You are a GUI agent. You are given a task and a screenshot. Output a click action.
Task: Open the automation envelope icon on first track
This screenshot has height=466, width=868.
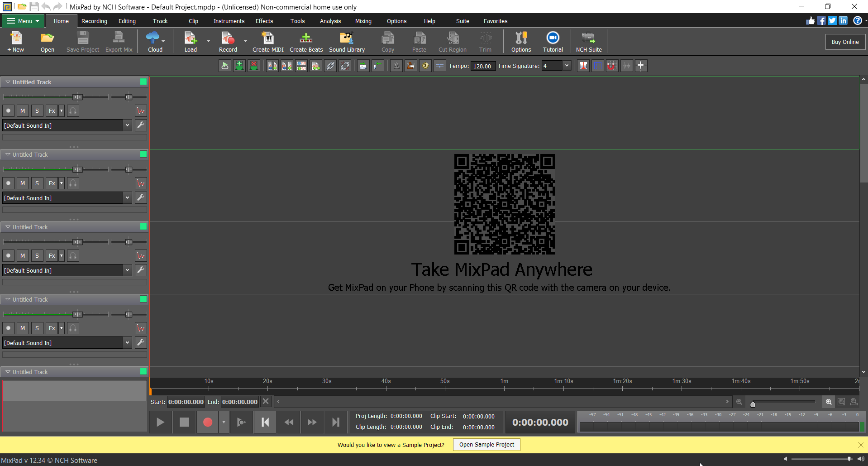[x=141, y=111]
